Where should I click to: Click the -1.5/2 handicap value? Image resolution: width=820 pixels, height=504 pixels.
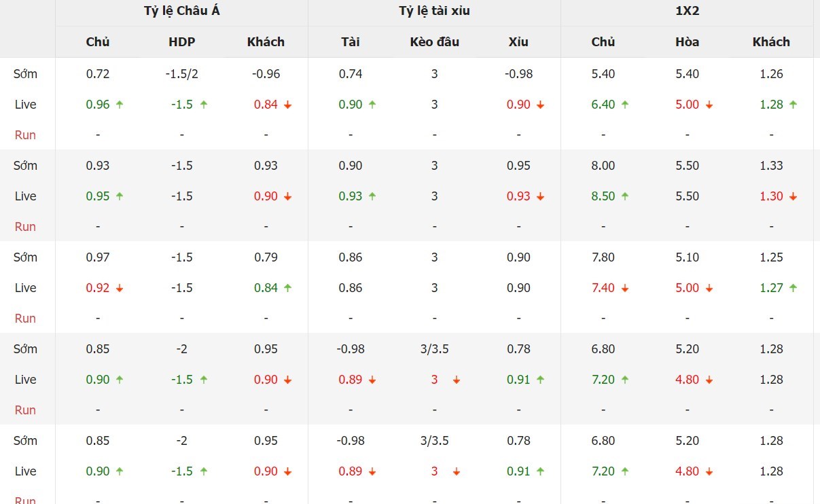(x=181, y=74)
